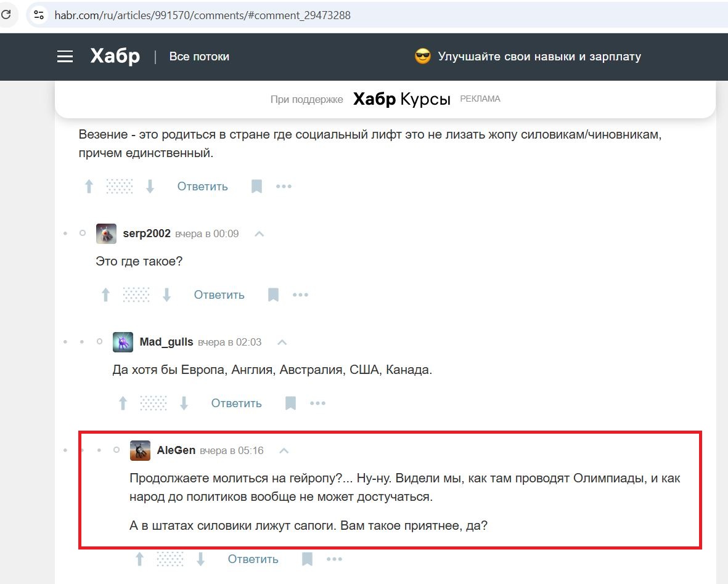The width and height of the screenshot is (728, 584).
Task: Collapse the AleGen comment branch
Action: [x=284, y=451]
